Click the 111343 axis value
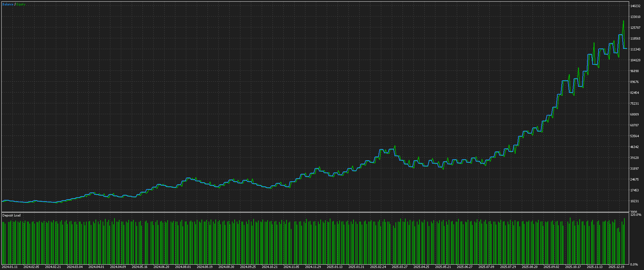644x270 pixels. pos(635,49)
